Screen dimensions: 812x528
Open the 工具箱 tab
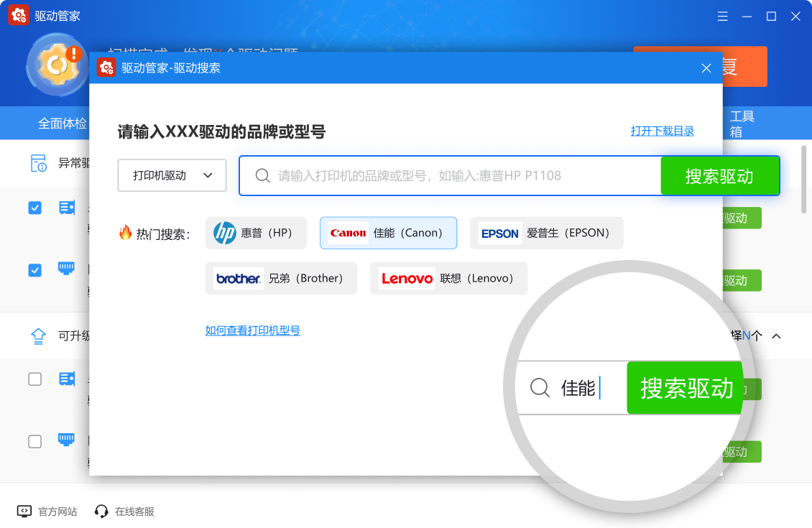[x=742, y=124]
